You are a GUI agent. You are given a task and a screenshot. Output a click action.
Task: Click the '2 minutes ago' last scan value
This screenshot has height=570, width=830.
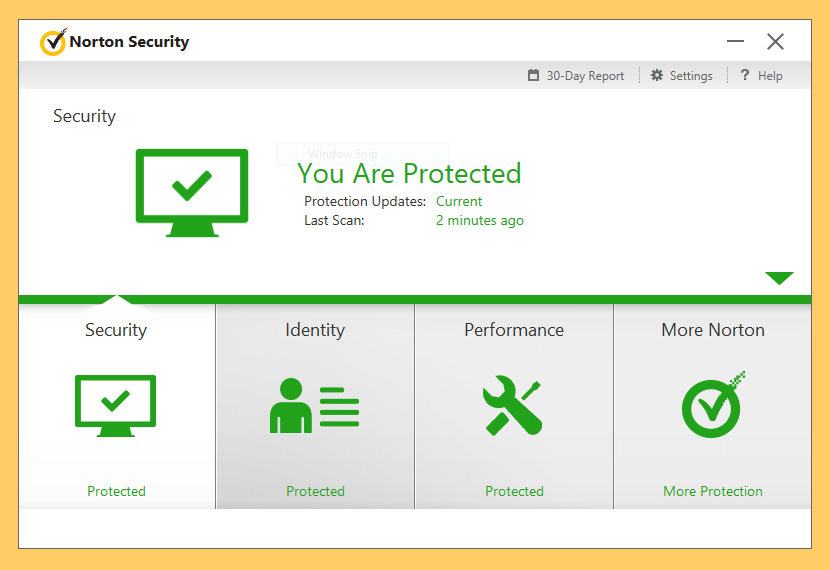(480, 221)
